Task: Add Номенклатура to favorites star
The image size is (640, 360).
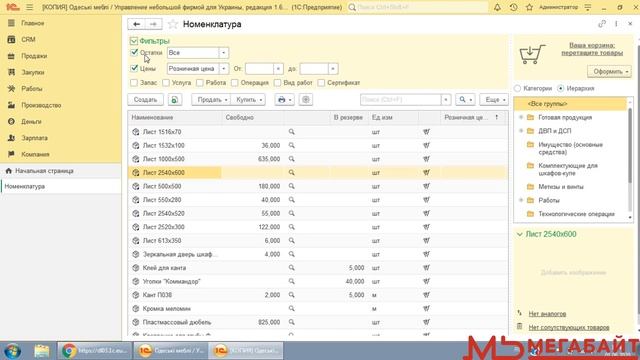Action: (x=173, y=24)
